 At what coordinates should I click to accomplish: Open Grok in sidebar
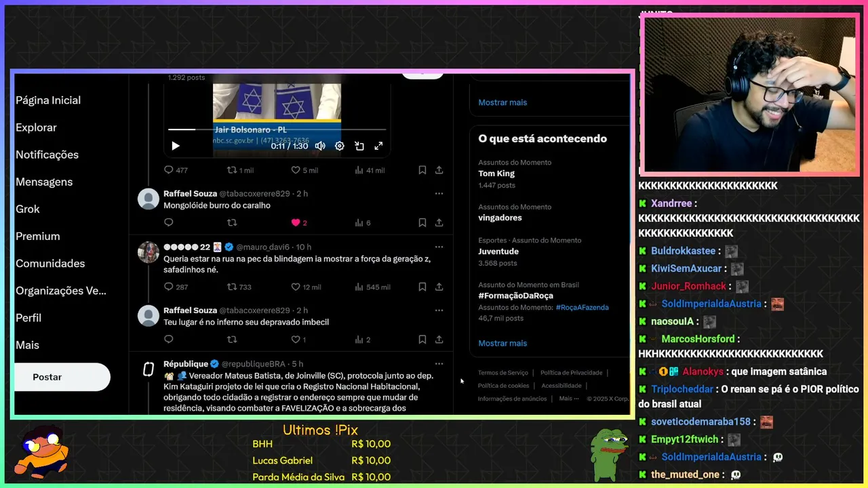click(x=28, y=209)
